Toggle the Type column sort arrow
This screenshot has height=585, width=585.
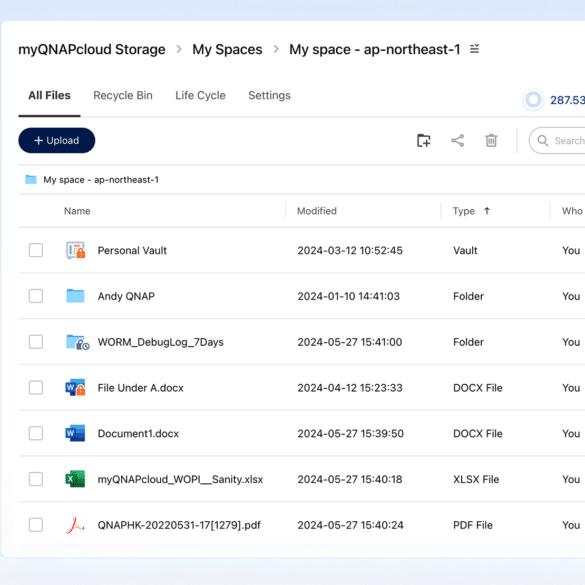(487, 211)
